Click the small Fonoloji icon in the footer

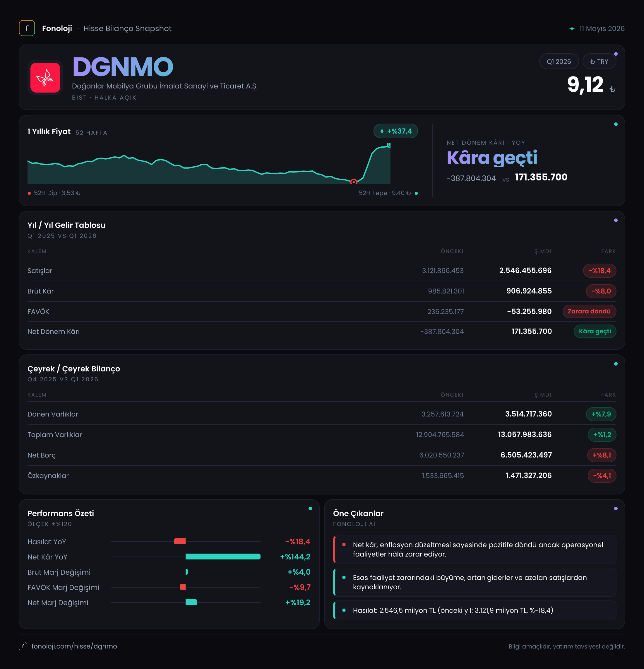click(23, 646)
